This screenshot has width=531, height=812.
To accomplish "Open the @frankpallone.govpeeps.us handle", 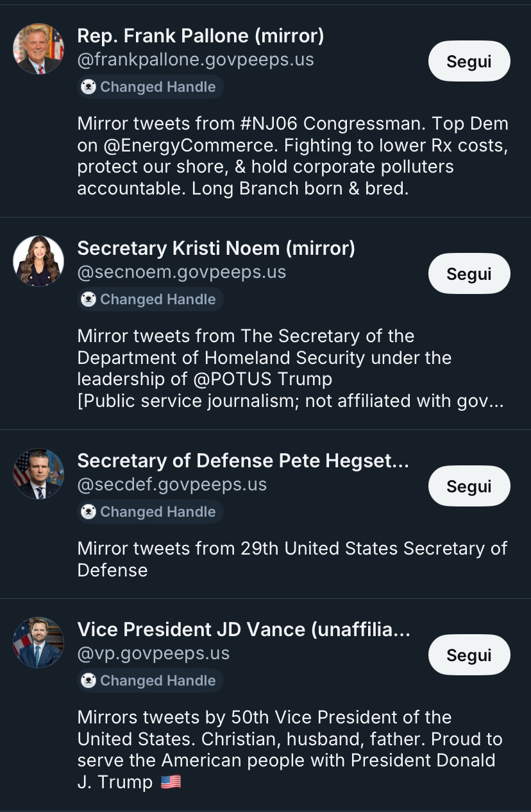I will tap(196, 60).
